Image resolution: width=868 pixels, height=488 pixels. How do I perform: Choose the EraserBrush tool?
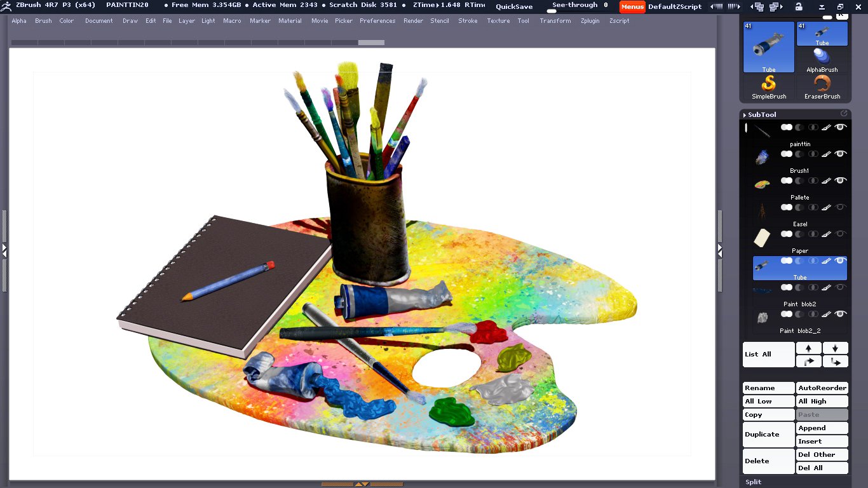point(822,87)
